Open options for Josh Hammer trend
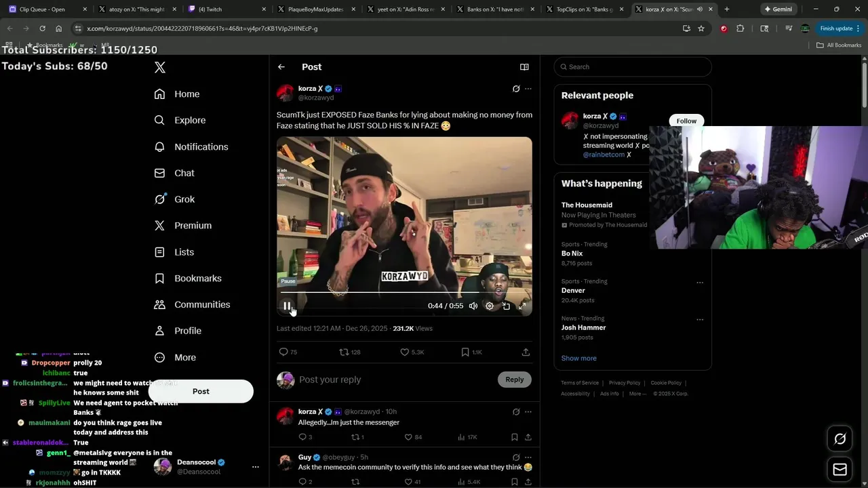Screen dimensions: 868x488 pyautogui.click(x=700, y=320)
